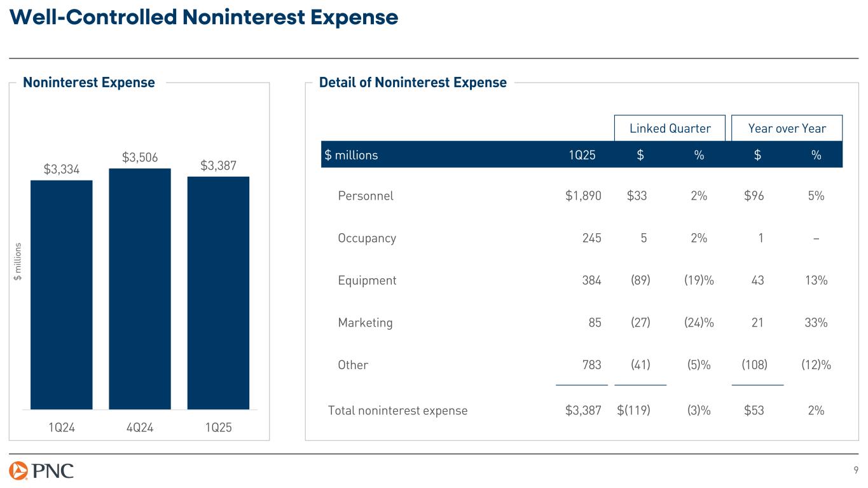Select the Occupancy row label
Image resolution: width=868 pixels, height=488 pixels.
pos(367,238)
